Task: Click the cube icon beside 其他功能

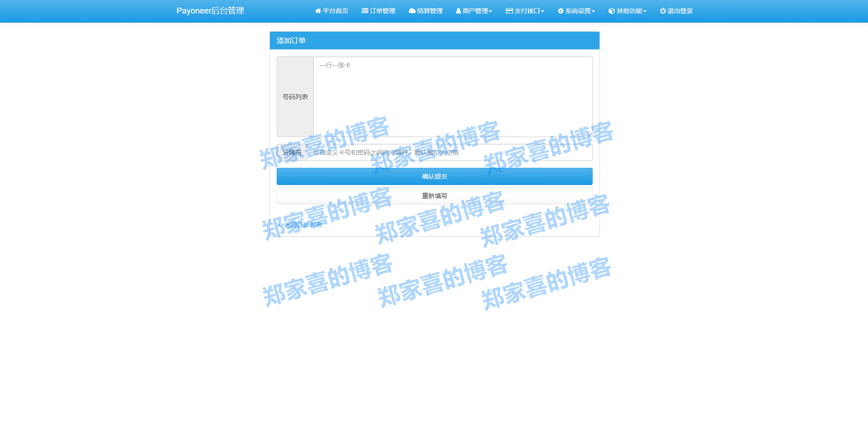Action: [x=612, y=11]
